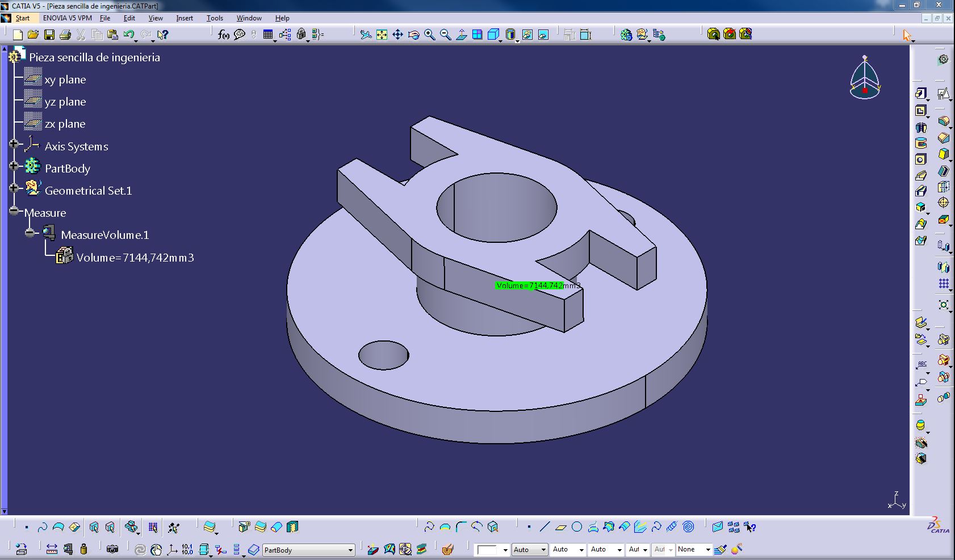The image size is (955, 560).
Task: Click Fit All In view icon
Action: click(382, 35)
